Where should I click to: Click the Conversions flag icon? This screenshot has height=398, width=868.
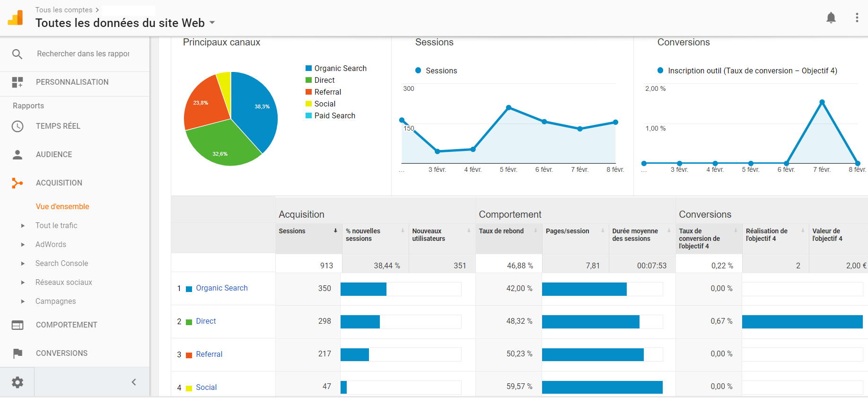pyautogui.click(x=18, y=354)
